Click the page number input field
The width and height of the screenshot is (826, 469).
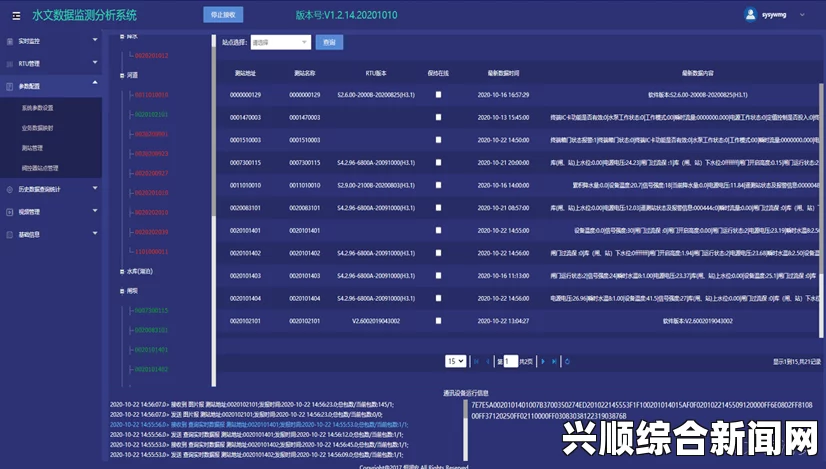(510, 361)
